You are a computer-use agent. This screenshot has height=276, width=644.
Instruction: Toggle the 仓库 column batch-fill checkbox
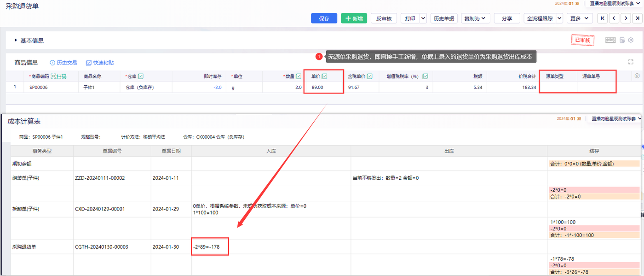click(x=141, y=76)
